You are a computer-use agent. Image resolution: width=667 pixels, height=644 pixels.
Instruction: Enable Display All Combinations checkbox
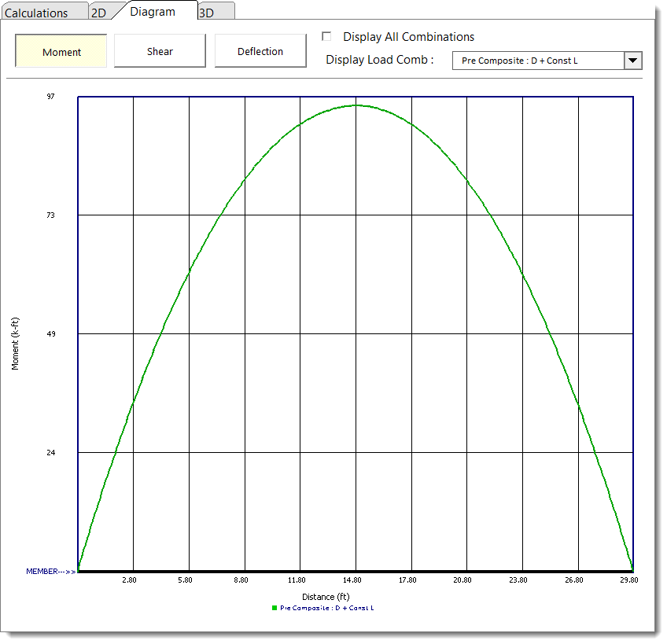point(327,36)
